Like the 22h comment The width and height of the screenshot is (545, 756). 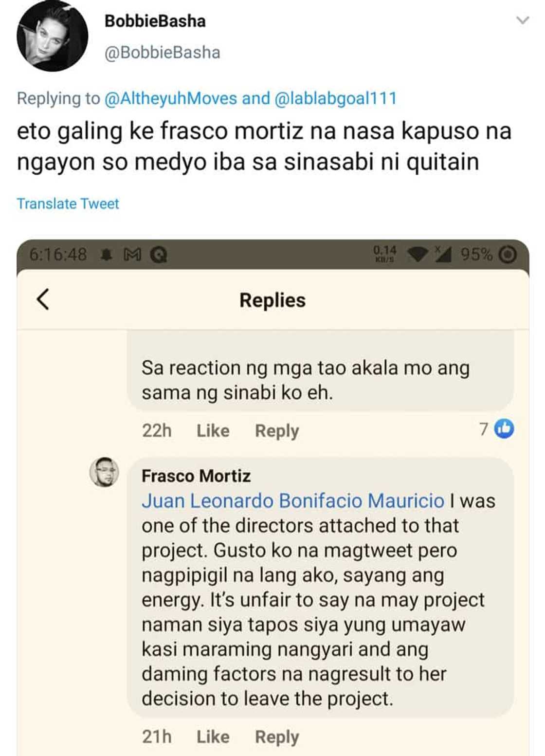(213, 431)
